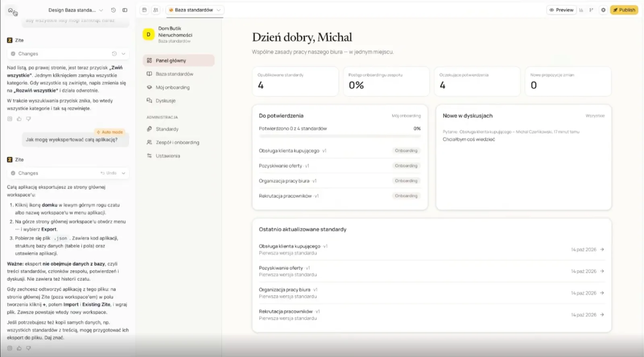
Task: Click the restore icon in first Changes bar
Action: 114,53
